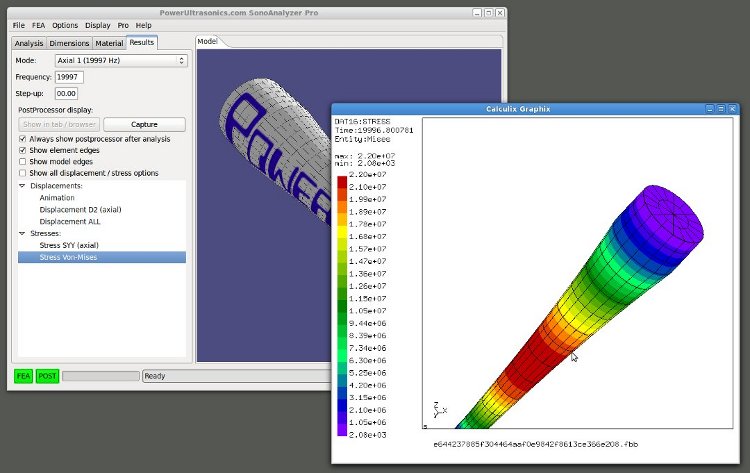Open the Help menu

[x=143, y=25]
